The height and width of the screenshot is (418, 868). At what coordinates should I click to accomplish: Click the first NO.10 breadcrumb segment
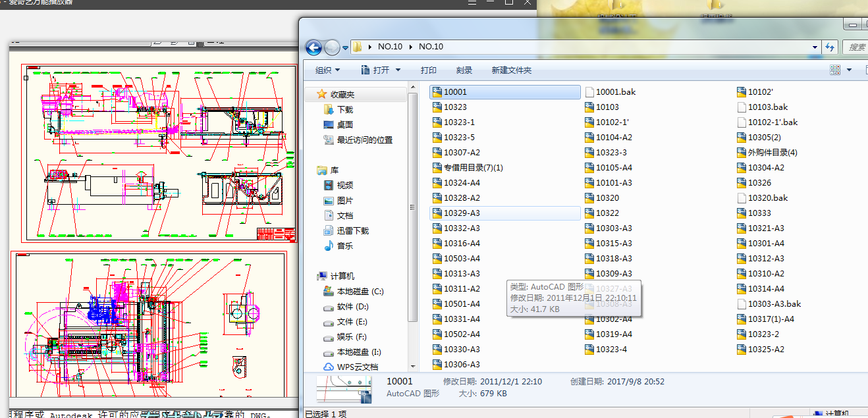390,47
